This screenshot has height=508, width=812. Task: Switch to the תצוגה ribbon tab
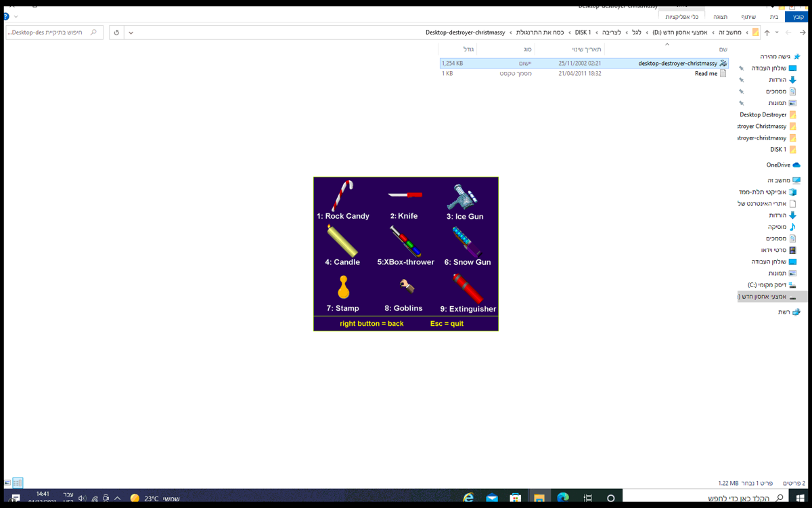pos(720,17)
